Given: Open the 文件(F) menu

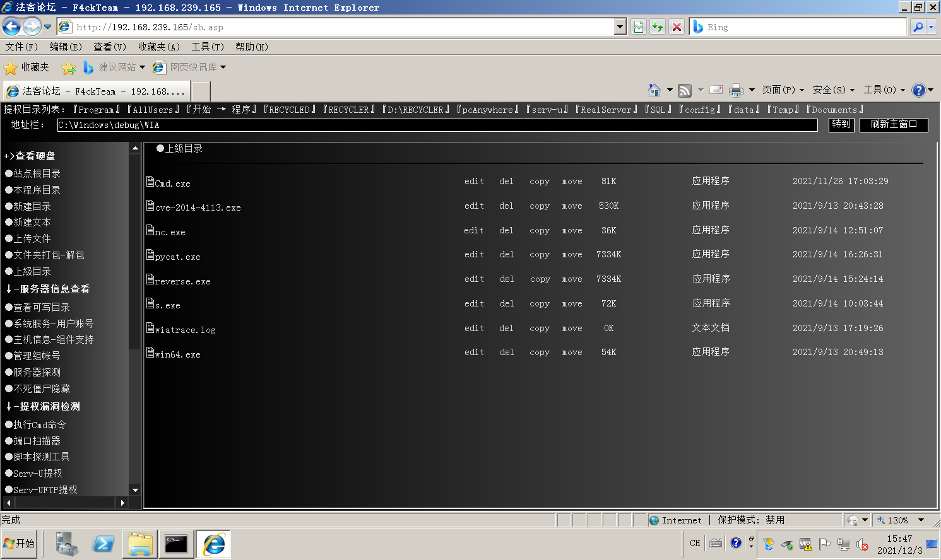Looking at the screenshot, I should pos(21,47).
